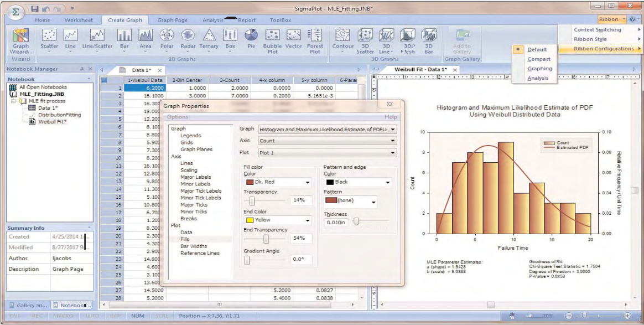This screenshot has height=325, width=644.
Task: Open the Axis Count dropdown
Action: pos(328,141)
